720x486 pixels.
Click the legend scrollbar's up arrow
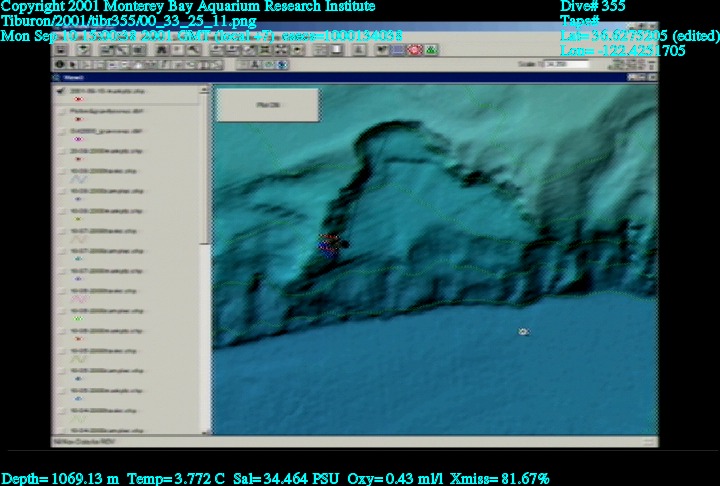click(x=204, y=90)
